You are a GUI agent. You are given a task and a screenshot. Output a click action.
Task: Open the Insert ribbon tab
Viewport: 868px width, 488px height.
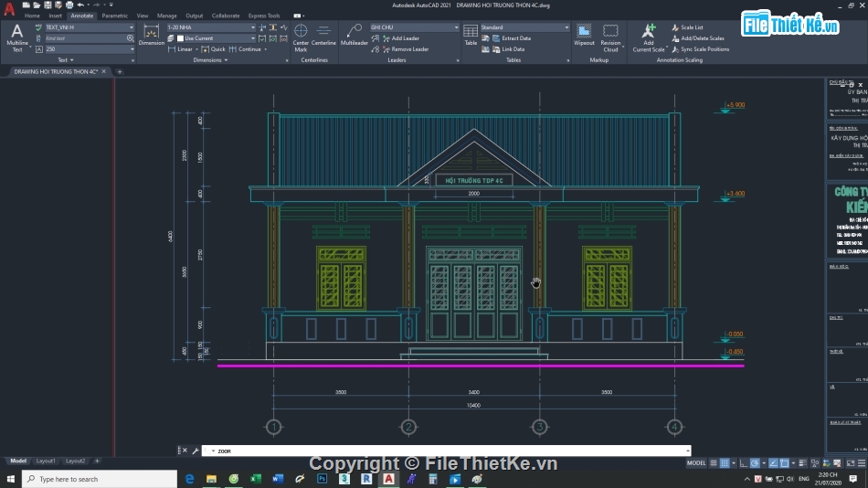point(56,16)
